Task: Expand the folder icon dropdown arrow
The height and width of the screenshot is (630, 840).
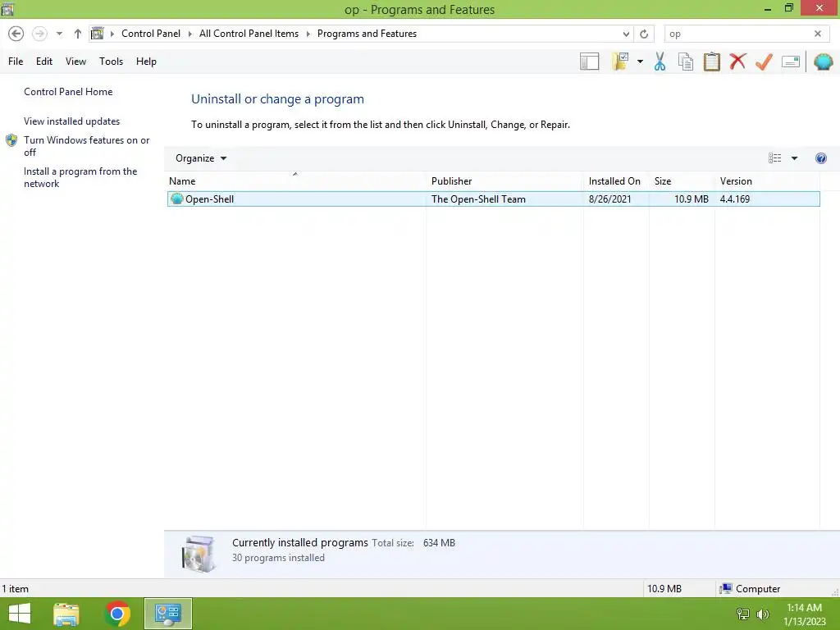Action: 640,62
